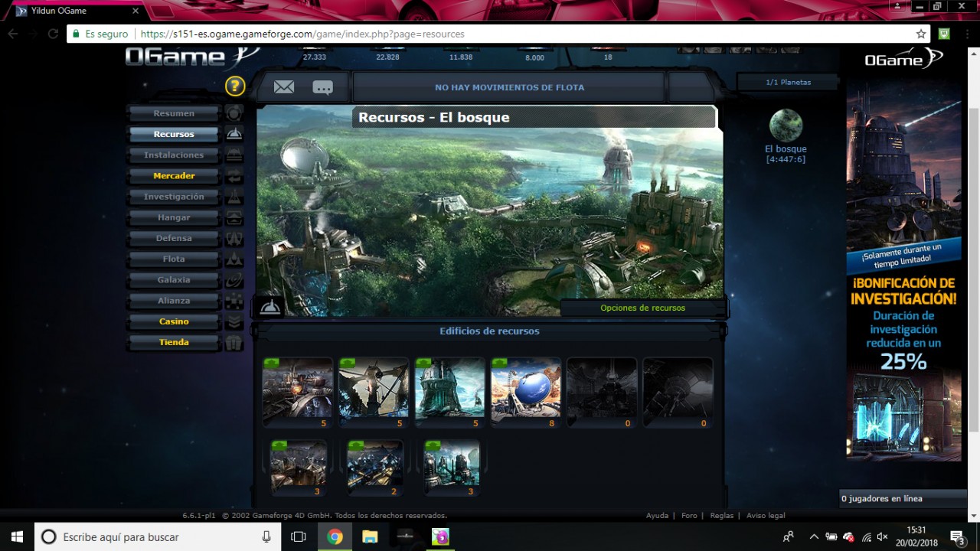Viewport: 980px width, 551px height.
Task: Open the Tienda shop menu
Action: (174, 342)
